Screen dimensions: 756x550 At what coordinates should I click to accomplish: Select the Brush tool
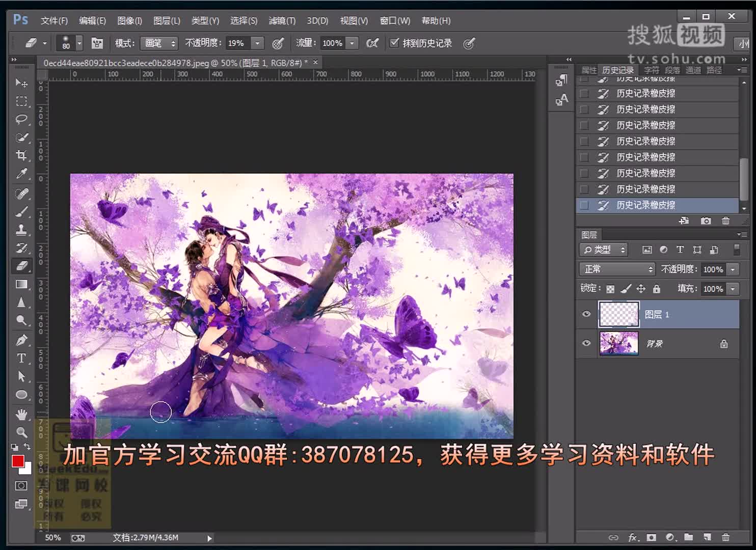tap(21, 212)
